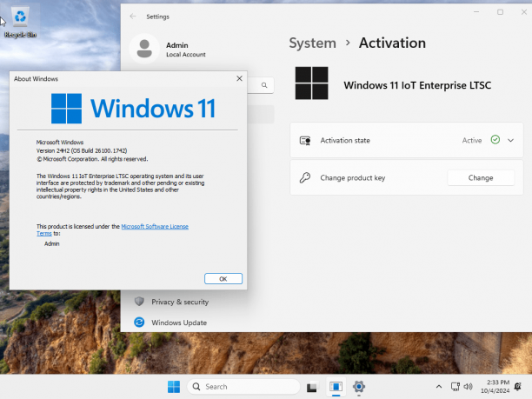Click the Local Account label
The height and width of the screenshot is (399, 532).
pos(186,55)
